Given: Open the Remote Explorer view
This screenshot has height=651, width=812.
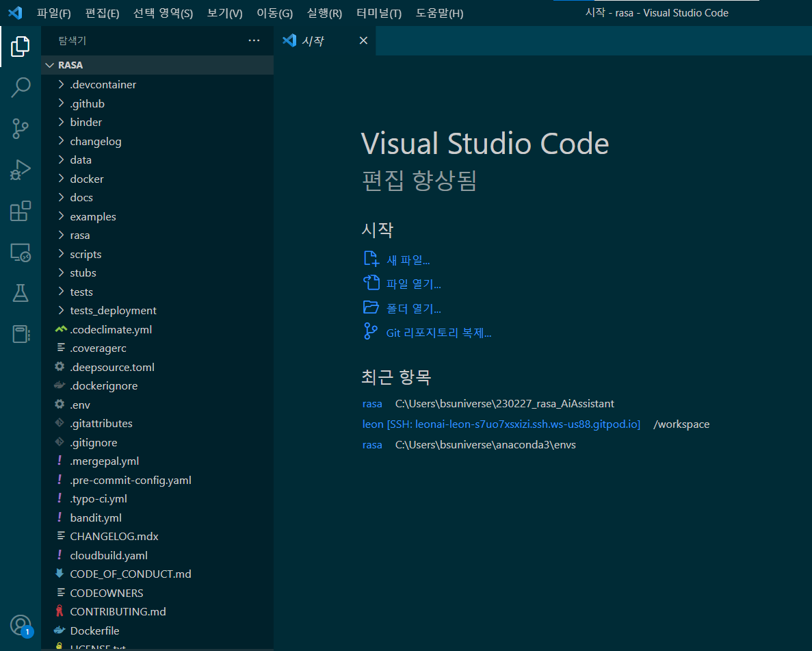Looking at the screenshot, I should [x=21, y=253].
